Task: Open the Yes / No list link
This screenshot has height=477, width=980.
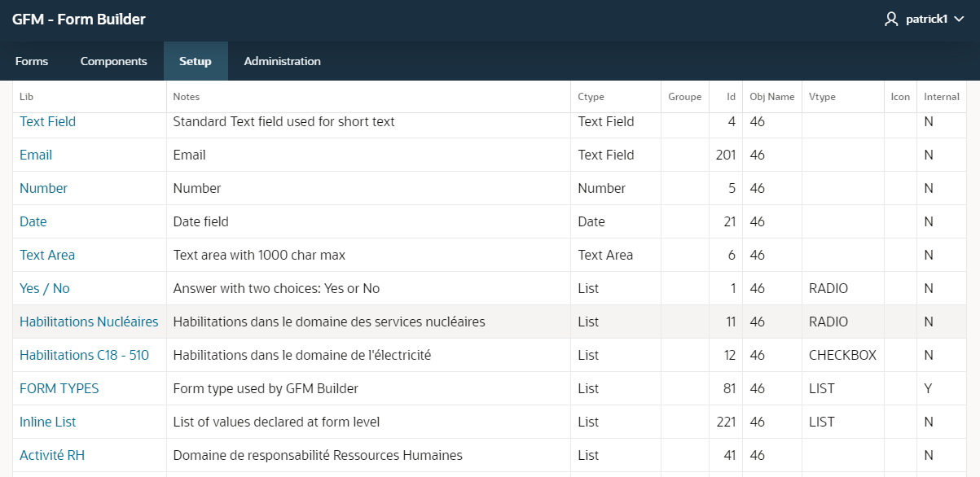Action: [x=45, y=288]
